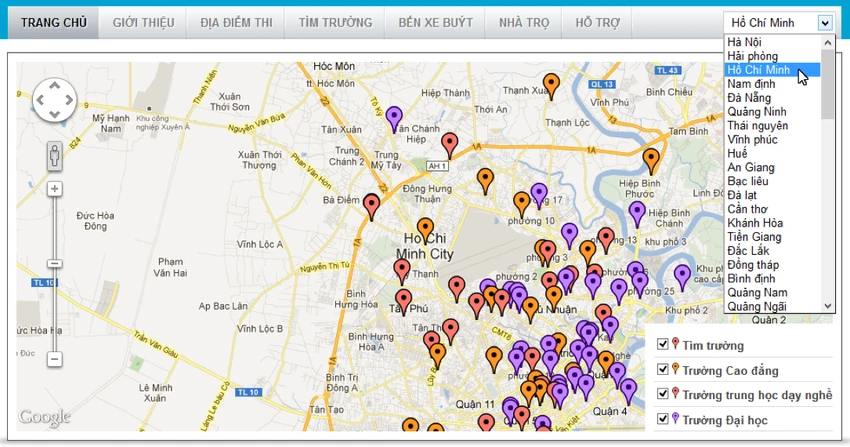
Task: Choose Vĩnh phúc in the dropdown list
Action: 773,140
